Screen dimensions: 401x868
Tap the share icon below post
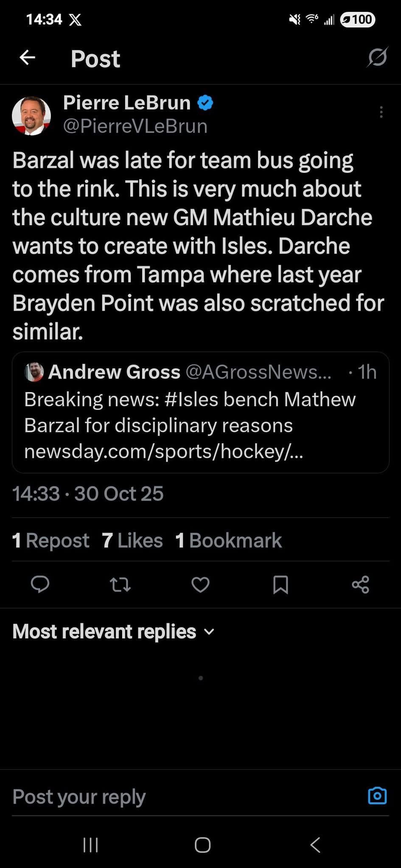pos(361,585)
